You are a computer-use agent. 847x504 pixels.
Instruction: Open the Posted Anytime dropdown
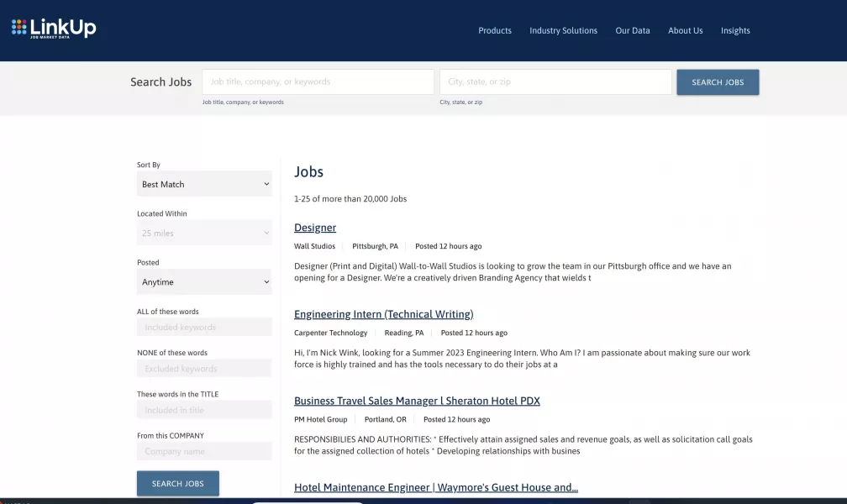coord(204,282)
